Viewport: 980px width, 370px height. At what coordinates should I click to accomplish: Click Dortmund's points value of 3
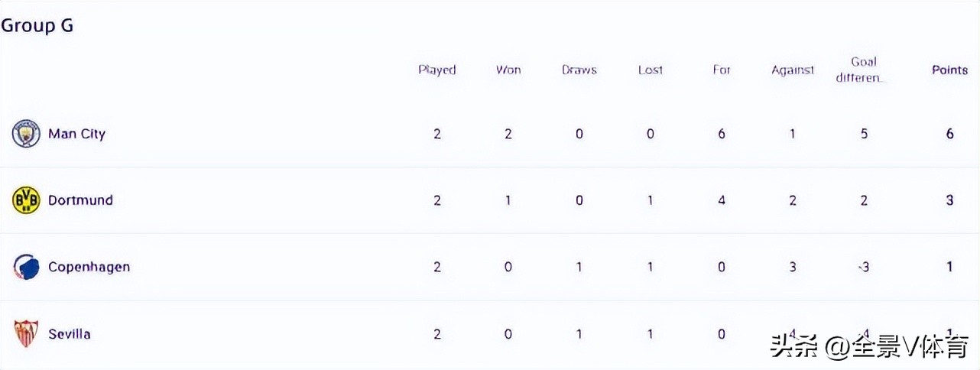point(950,200)
